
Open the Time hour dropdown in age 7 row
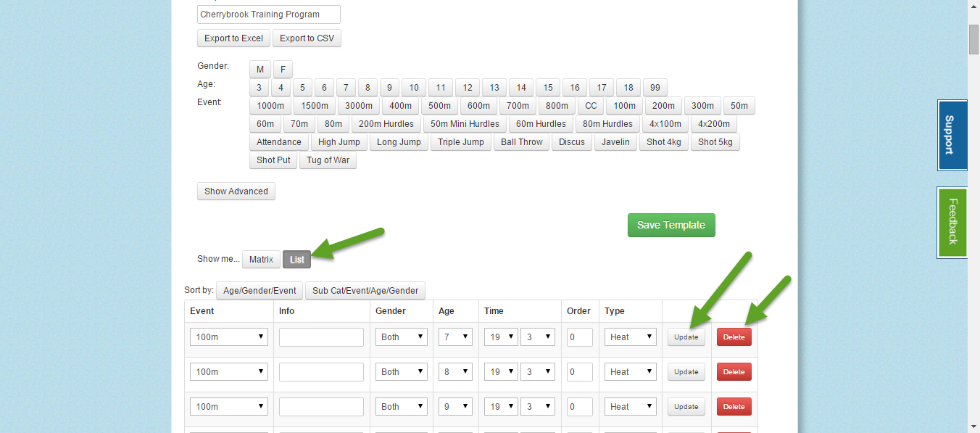501,337
